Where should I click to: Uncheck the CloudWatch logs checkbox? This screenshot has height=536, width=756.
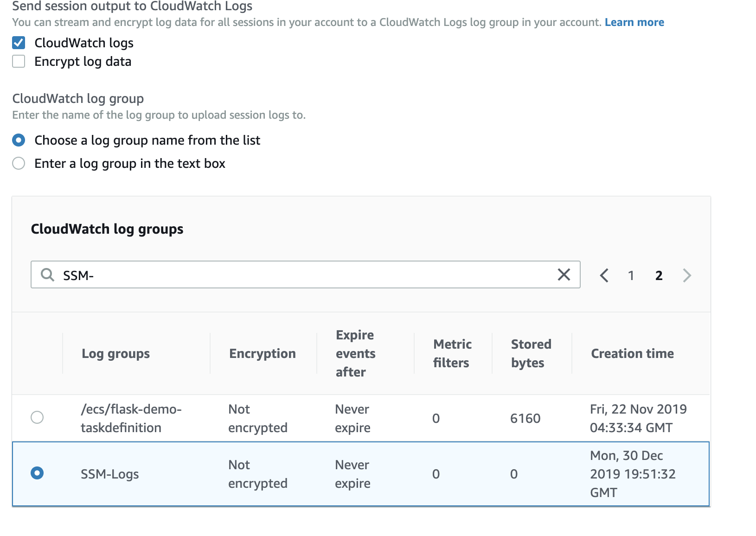pos(19,43)
